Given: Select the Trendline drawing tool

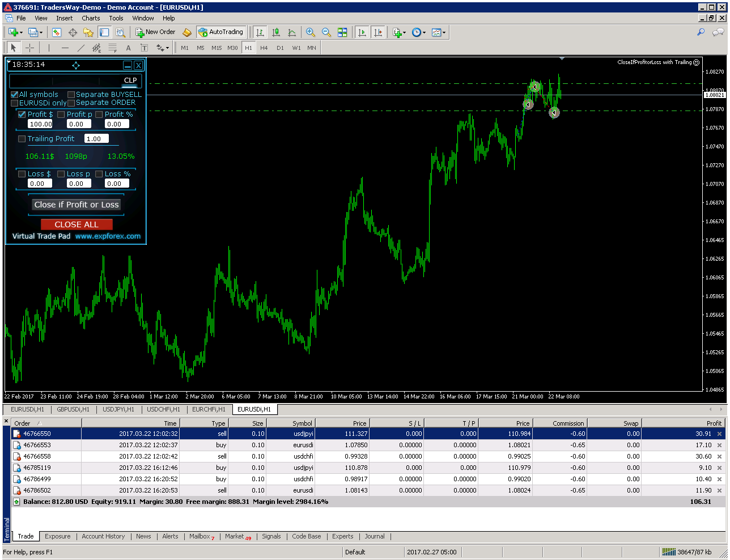Looking at the screenshot, I should coord(81,48).
